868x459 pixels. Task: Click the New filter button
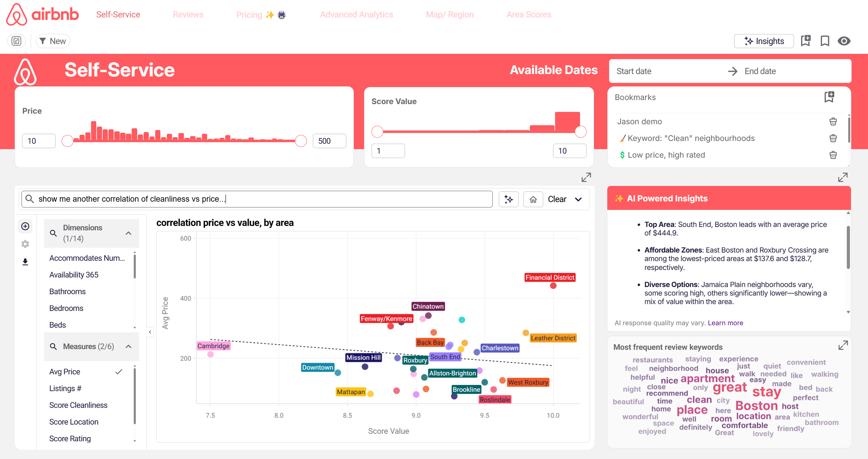53,41
